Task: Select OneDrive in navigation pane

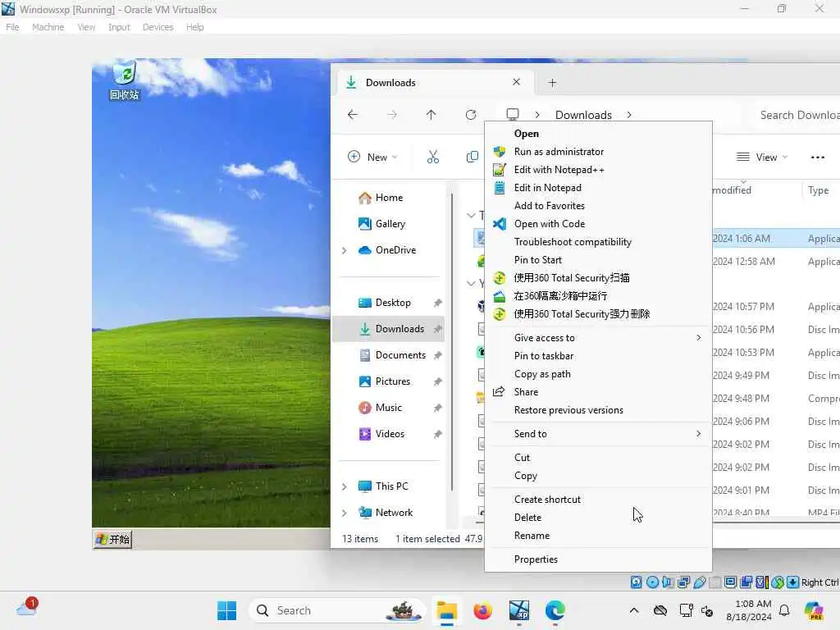Action: [x=396, y=250]
